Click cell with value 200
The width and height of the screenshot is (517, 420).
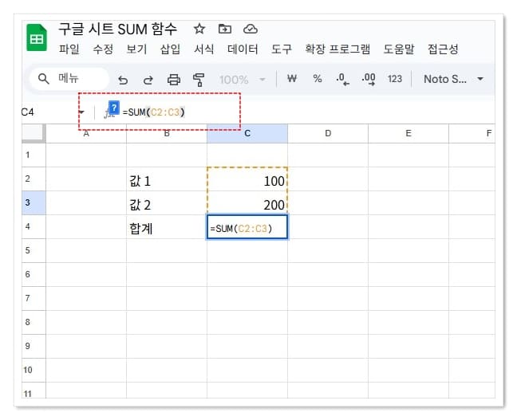point(247,203)
